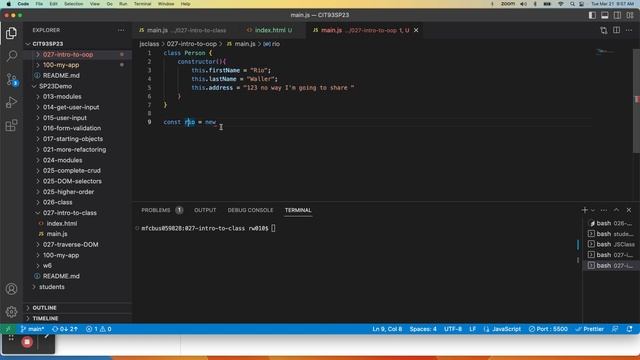The width and height of the screenshot is (640, 360).
Task: Open notifications bell in status bar
Action: coord(629,329)
